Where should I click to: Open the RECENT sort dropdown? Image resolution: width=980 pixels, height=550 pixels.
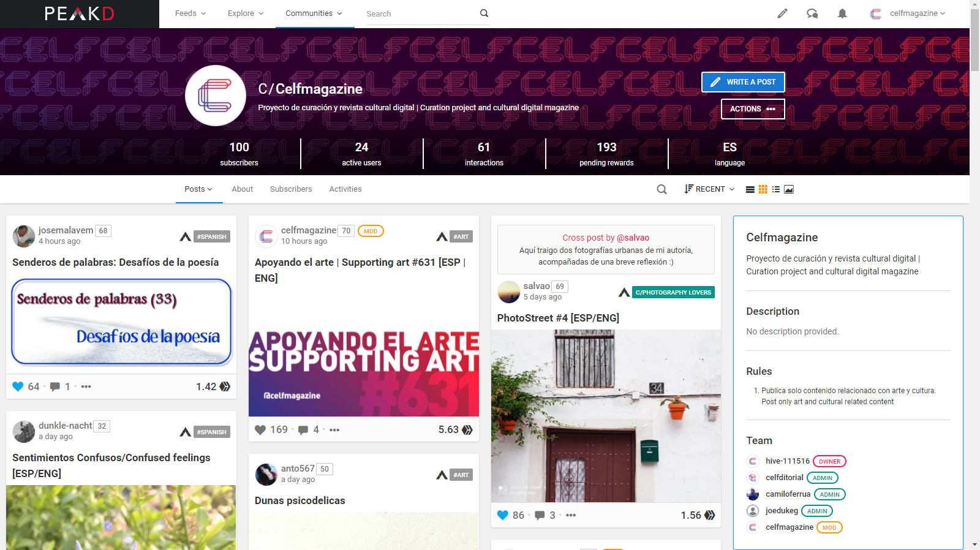pos(709,189)
